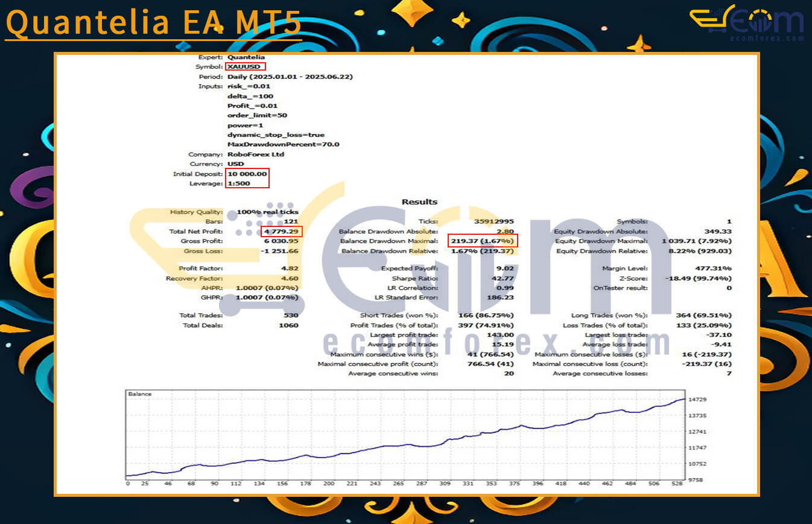Click order_limit=50 input value
Image resolution: width=812 pixels, height=524 pixels.
point(257,115)
